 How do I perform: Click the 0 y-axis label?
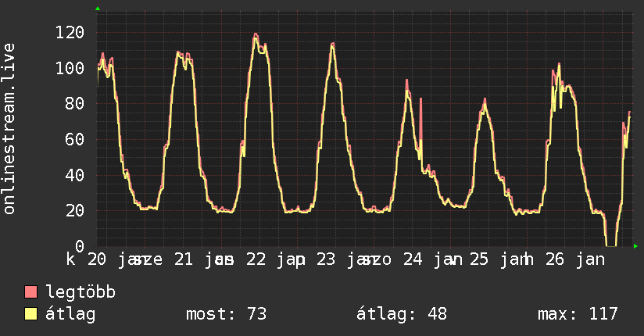(80, 246)
